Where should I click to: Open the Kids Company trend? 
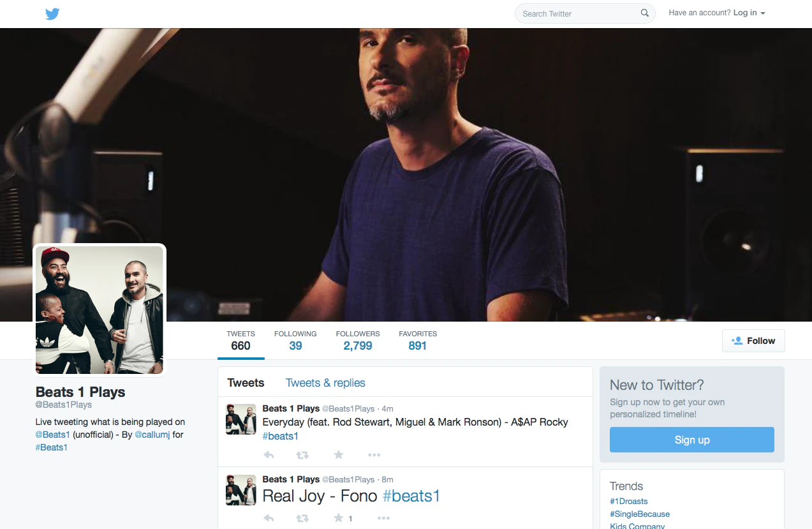coord(637,526)
